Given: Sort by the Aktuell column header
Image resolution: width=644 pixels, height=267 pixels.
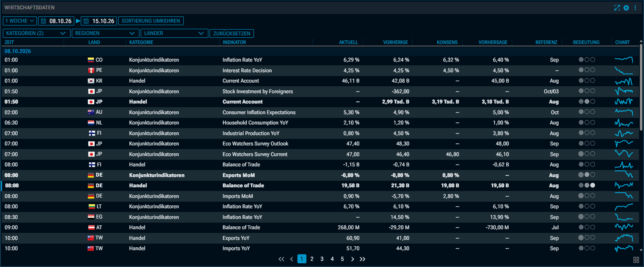Looking at the screenshot, I should (x=348, y=42).
